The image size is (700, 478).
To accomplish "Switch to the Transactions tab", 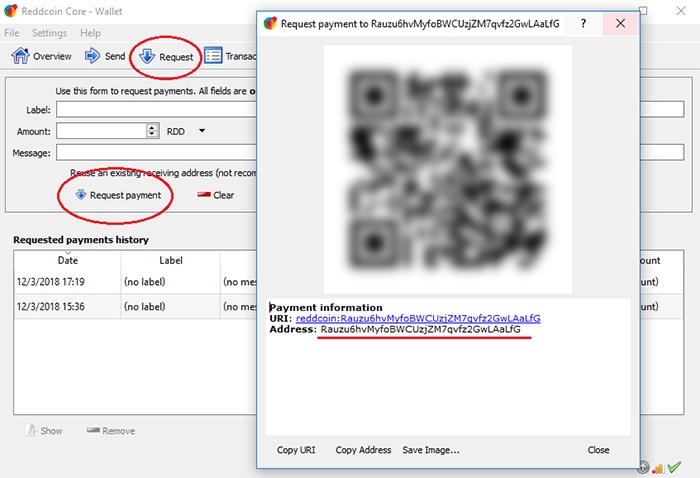I will [230, 56].
